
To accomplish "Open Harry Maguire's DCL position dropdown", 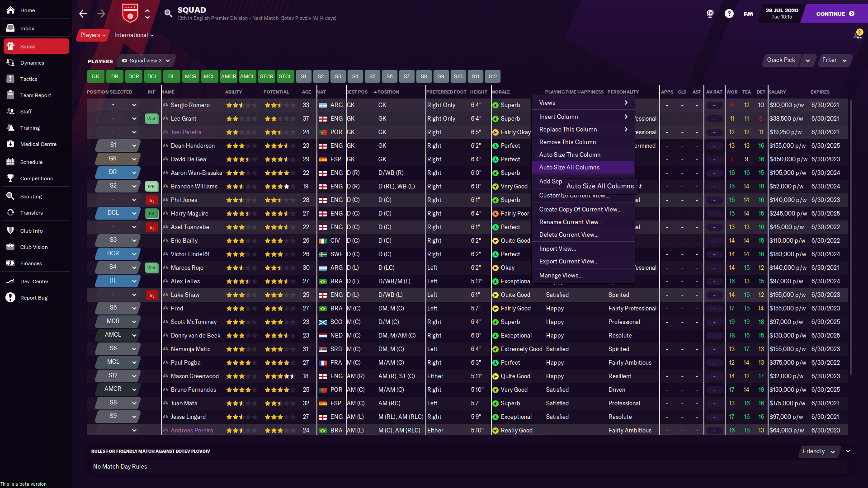I will [134, 213].
